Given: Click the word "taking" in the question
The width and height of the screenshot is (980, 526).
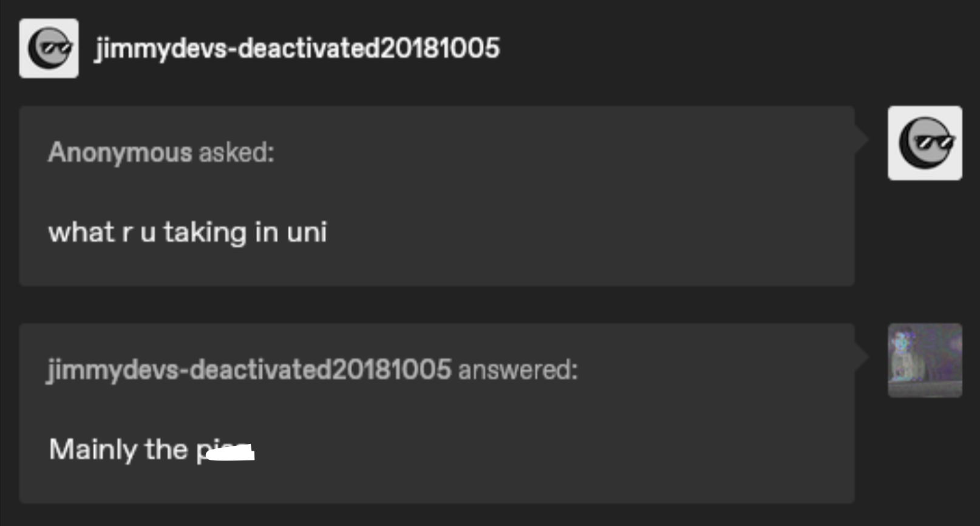Looking at the screenshot, I should 204,232.
